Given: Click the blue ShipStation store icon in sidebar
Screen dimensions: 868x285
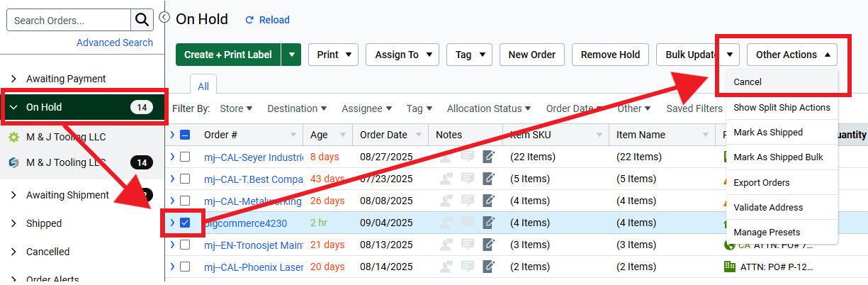Looking at the screenshot, I should [13, 163].
